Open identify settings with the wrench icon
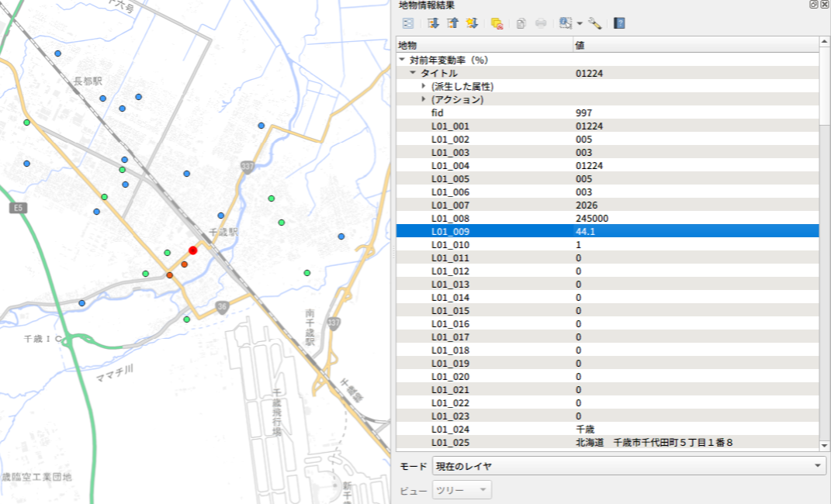The height and width of the screenshot is (504, 831). pyautogui.click(x=595, y=23)
